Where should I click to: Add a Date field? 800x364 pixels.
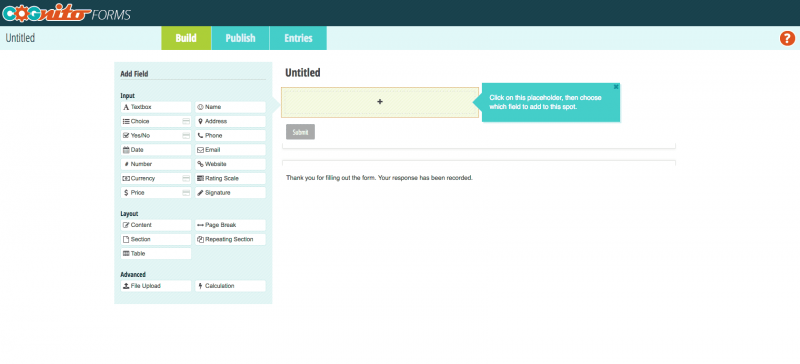click(x=156, y=150)
